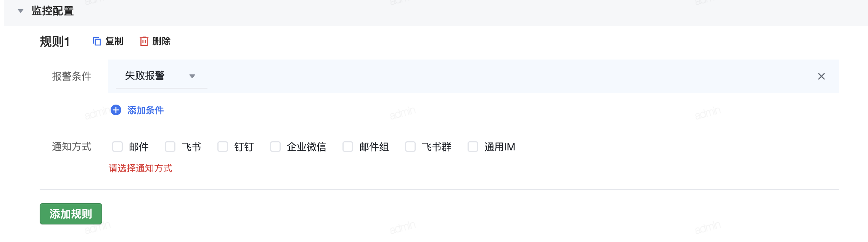
Task: Click the 删除 text label
Action: (x=161, y=41)
